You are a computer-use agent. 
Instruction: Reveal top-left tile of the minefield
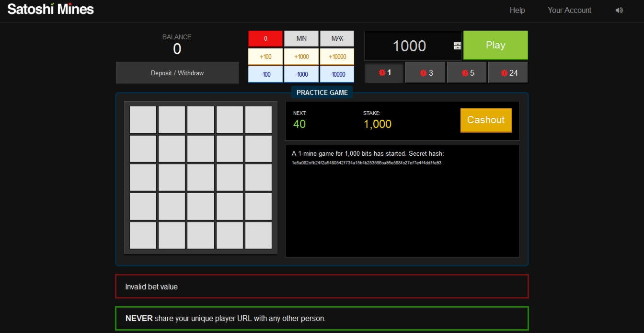[x=143, y=120]
